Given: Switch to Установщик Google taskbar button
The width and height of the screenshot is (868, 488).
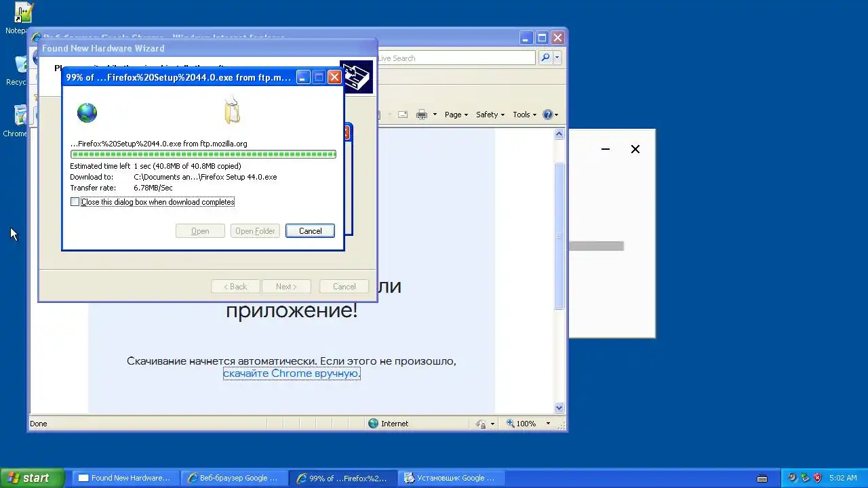Looking at the screenshot, I should 451,478.
